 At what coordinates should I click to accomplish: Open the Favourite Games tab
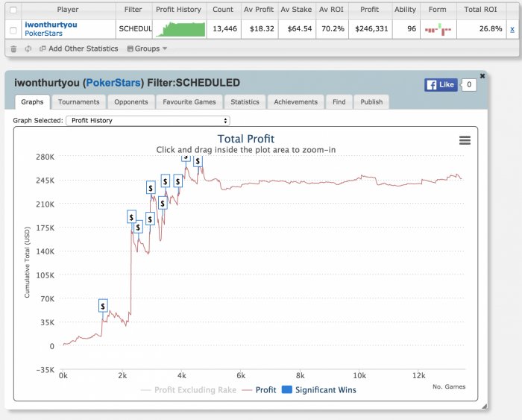coord(189,102)
